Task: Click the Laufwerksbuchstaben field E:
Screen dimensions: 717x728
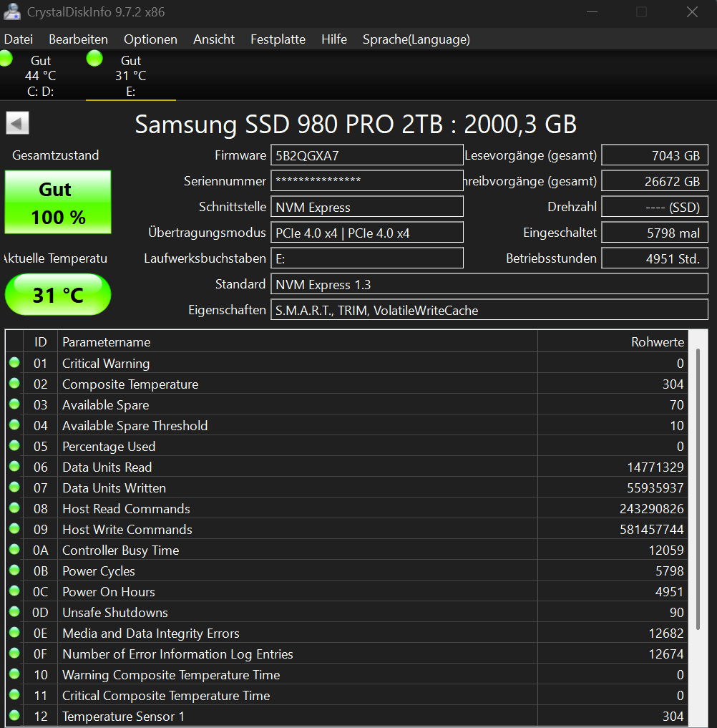Action: [367, 258]
